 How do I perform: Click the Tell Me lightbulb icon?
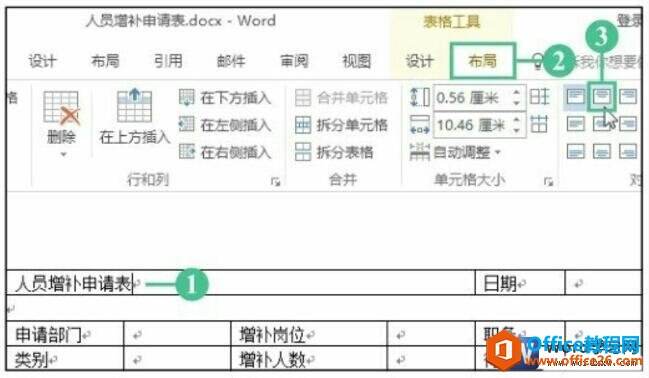coord(537,61)
